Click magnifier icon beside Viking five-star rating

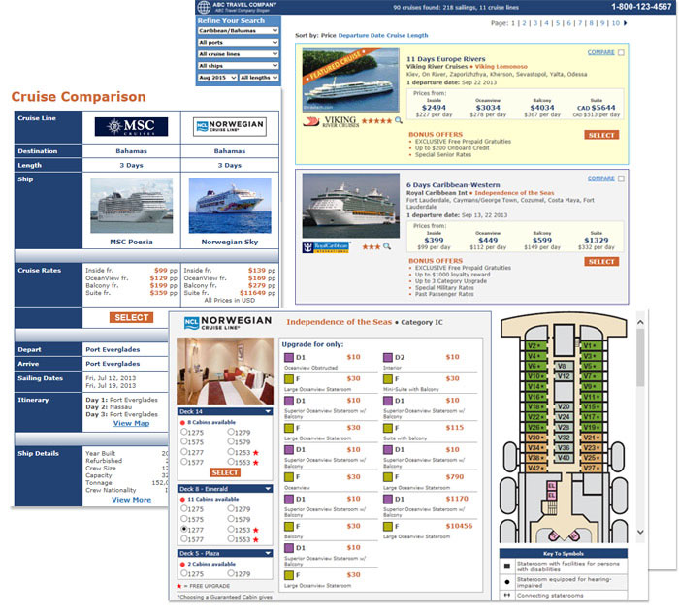398,120
